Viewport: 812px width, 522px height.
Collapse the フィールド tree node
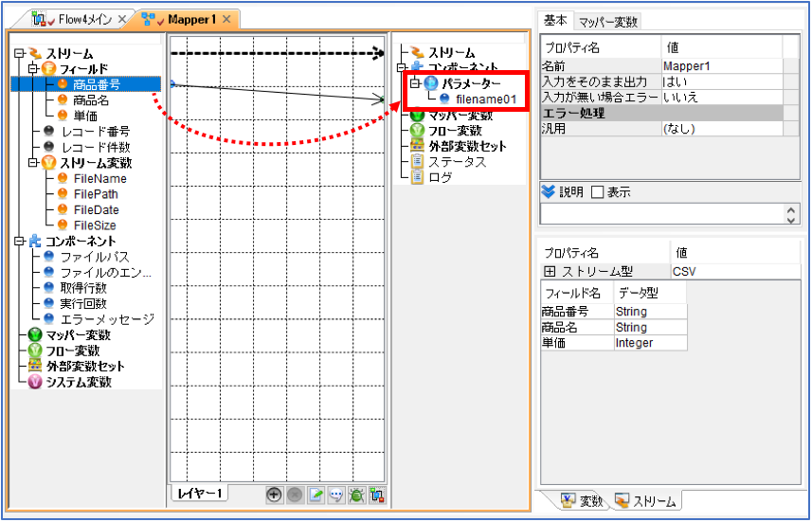click(33, 68)
